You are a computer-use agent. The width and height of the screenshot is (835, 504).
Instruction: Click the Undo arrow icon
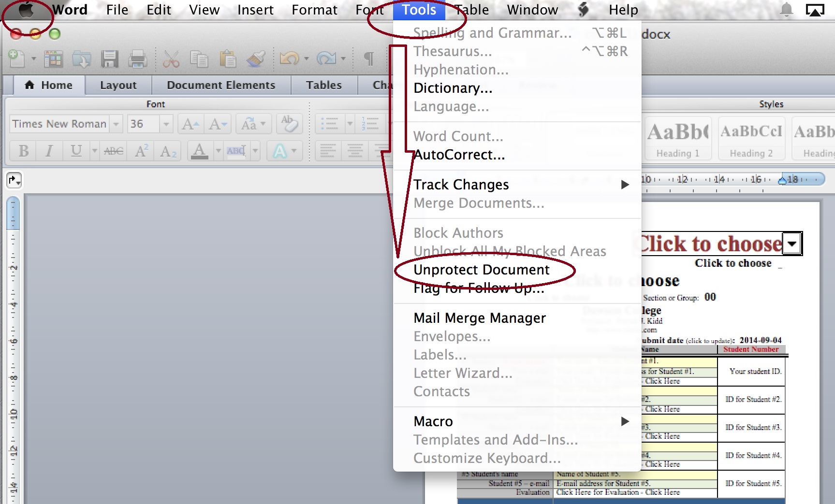pos(290,59)
